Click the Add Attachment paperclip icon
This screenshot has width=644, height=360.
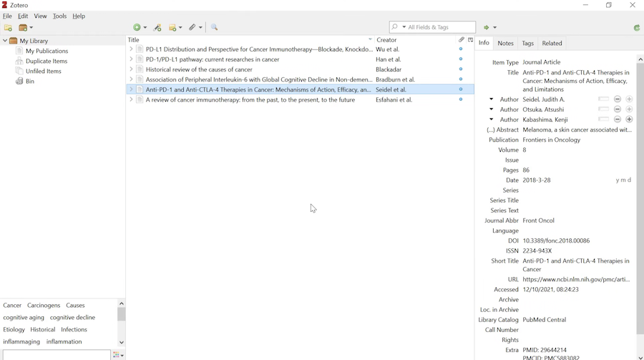point(194,28)
